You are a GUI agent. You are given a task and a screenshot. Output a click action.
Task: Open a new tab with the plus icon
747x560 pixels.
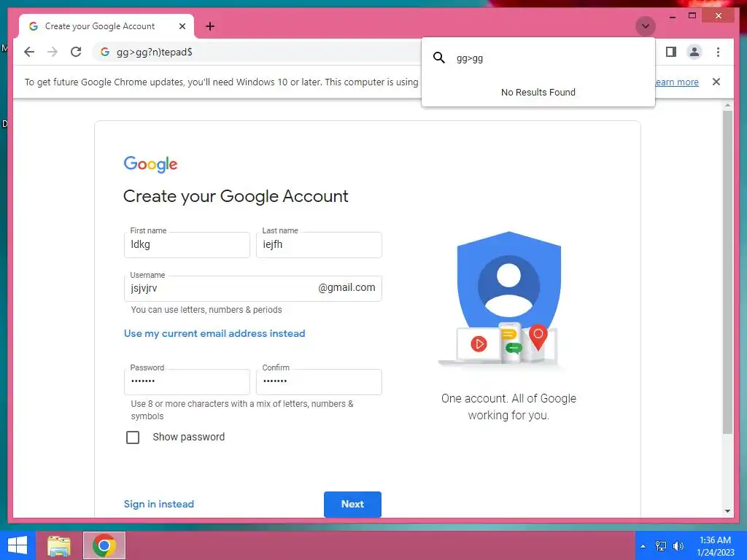210,26
